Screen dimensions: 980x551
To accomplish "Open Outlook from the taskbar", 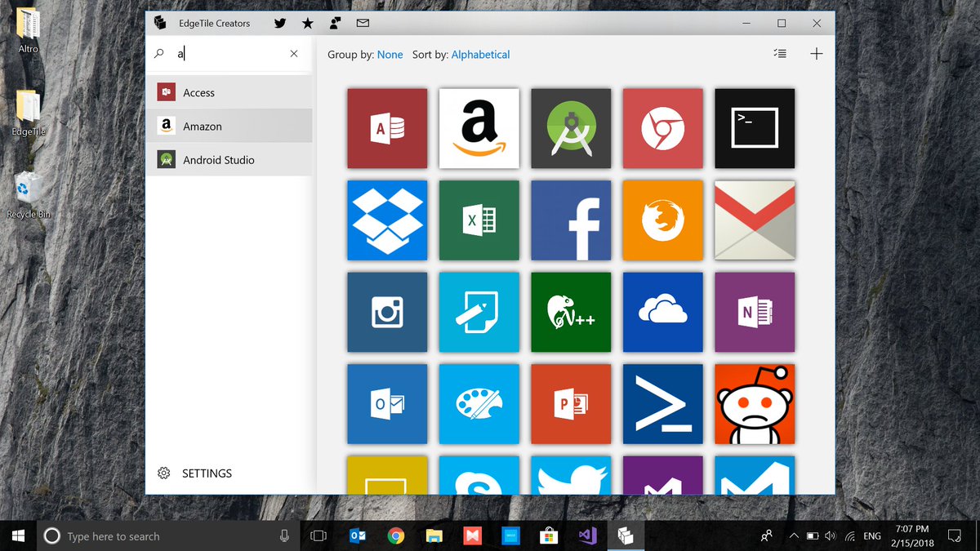I will click(358, 535).
